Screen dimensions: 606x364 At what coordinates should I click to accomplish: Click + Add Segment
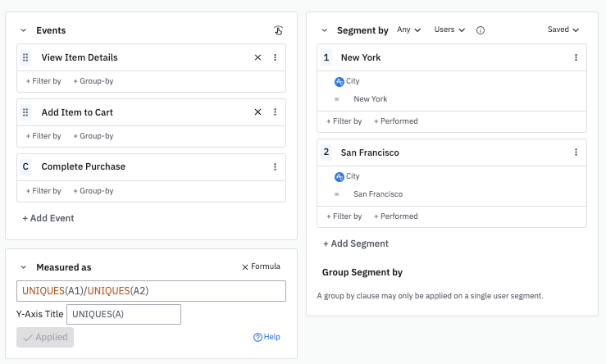click(x=355, y=243)
